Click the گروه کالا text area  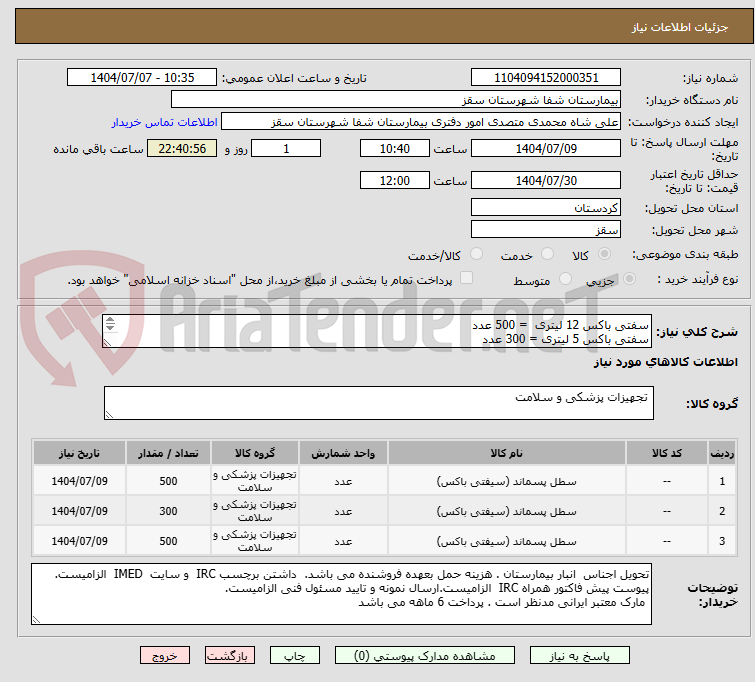point(380,403)
